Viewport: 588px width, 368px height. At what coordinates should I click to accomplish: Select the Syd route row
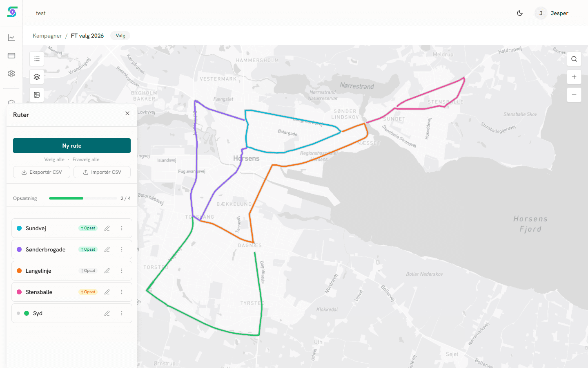(x=72, y=313)
